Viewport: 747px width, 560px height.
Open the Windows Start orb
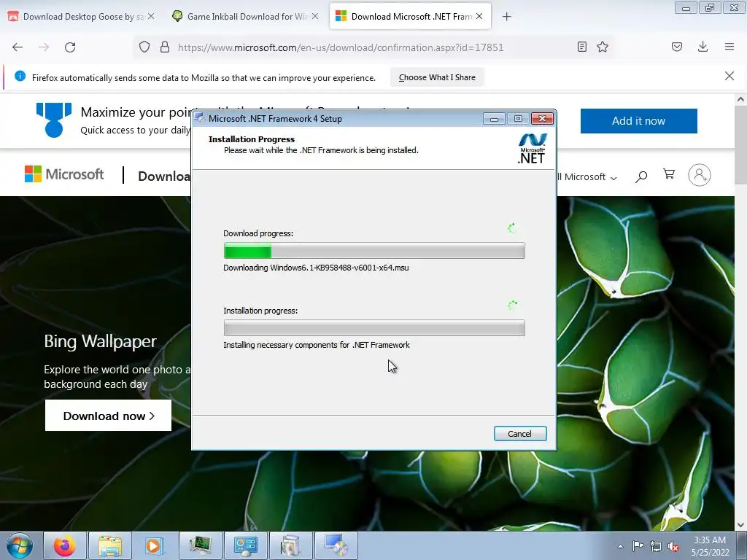point(20,545)
